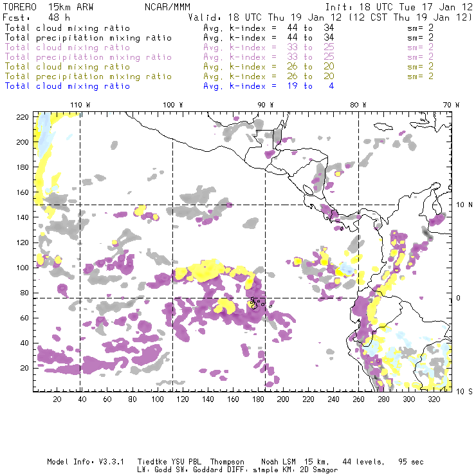476x476 pixels.
Task: Click the "110 W" longitude label
Action: [80, 105]
